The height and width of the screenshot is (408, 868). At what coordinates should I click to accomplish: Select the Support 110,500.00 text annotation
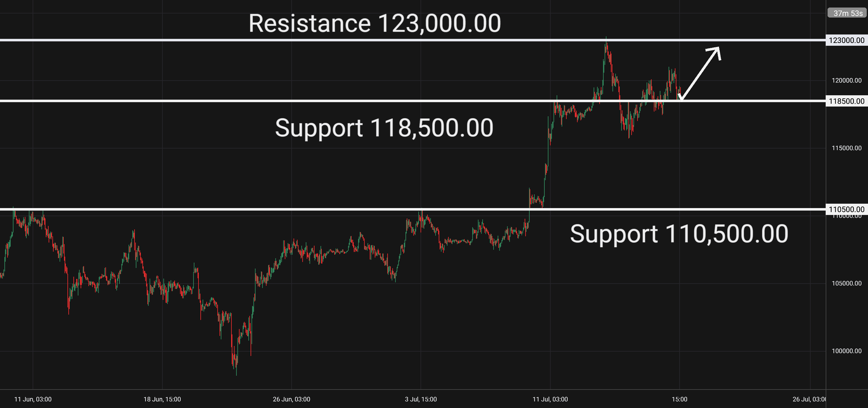coord(679,234)
